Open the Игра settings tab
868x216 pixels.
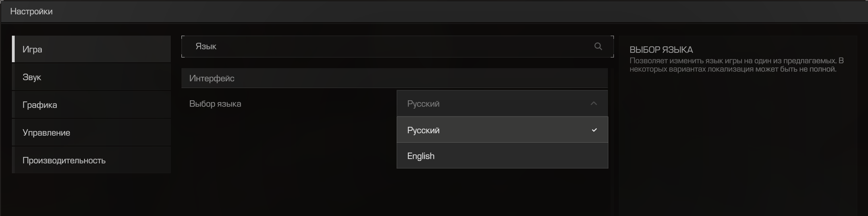(91, 49)
